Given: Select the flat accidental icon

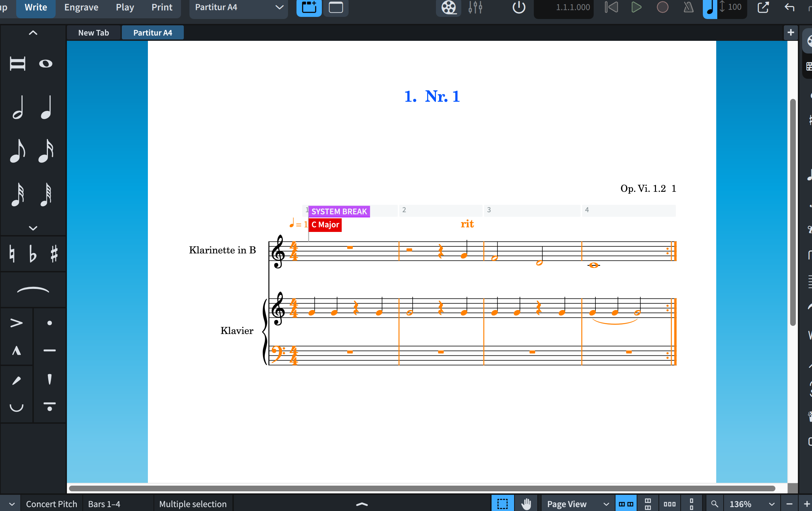Looking at the screenshot, I should [x=33, y=254].
